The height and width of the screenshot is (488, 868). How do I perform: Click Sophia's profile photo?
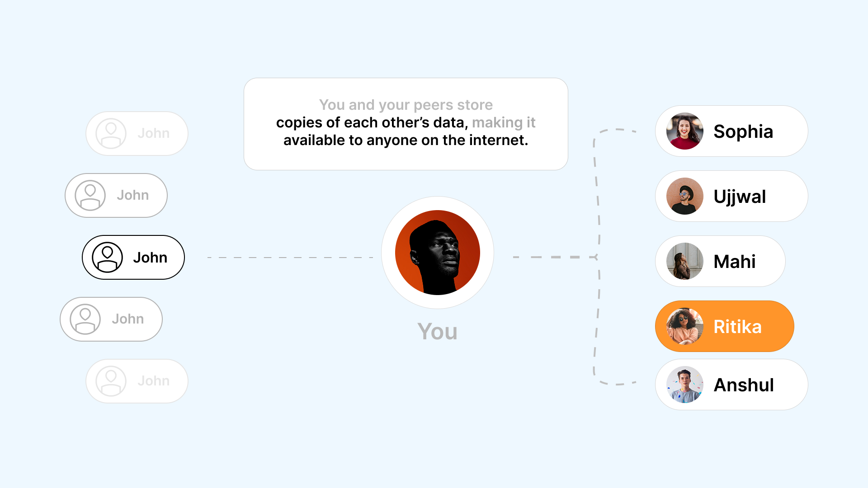point(684,131)
